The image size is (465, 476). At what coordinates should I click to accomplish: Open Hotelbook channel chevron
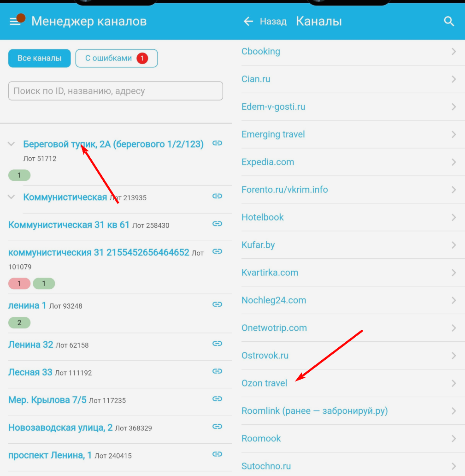click(x=453, y=217)
